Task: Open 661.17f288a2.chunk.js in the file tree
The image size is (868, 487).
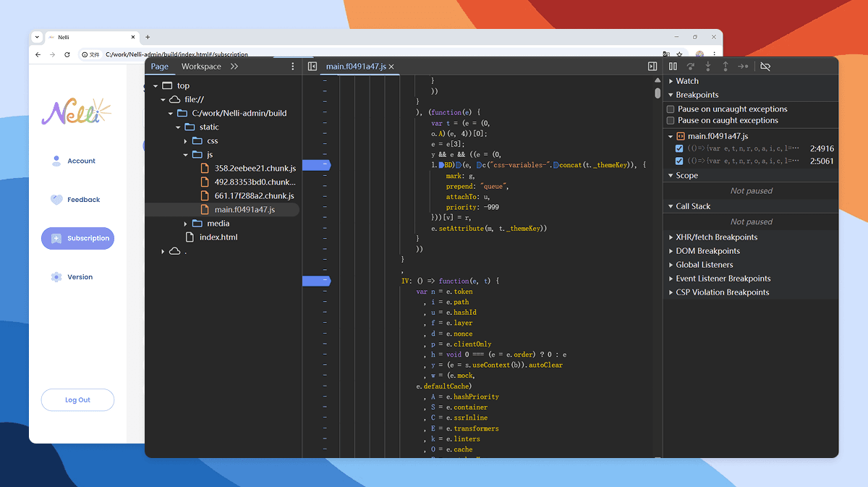Action: tap(254, 196)
